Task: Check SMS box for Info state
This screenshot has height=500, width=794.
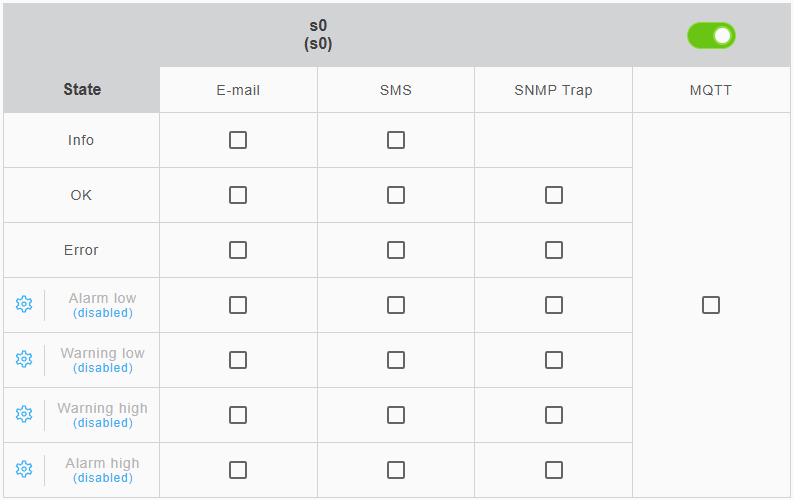Action: point(396,140)
